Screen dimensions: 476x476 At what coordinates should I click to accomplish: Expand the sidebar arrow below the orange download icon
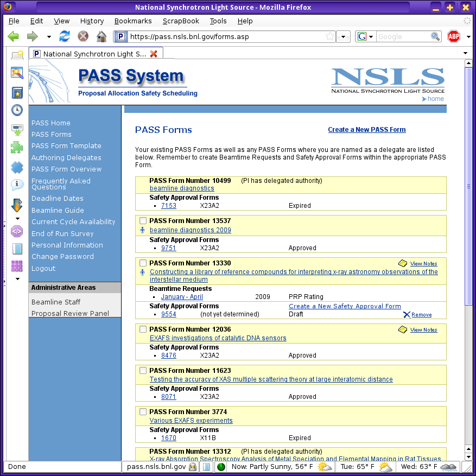pos(17,219)
